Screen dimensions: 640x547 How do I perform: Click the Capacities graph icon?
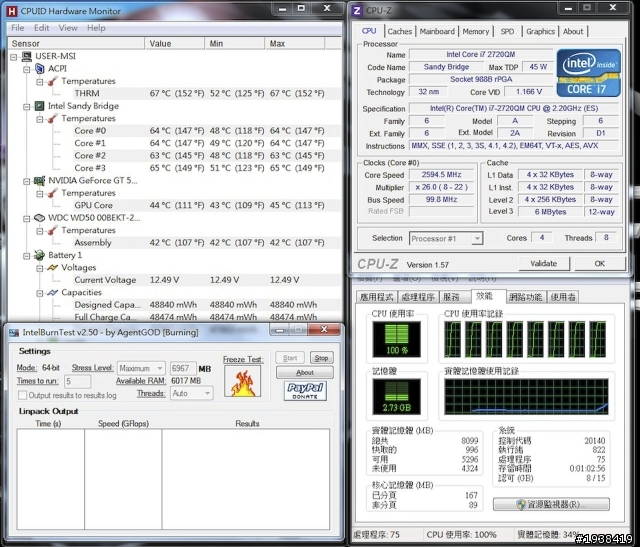(53, 292)
